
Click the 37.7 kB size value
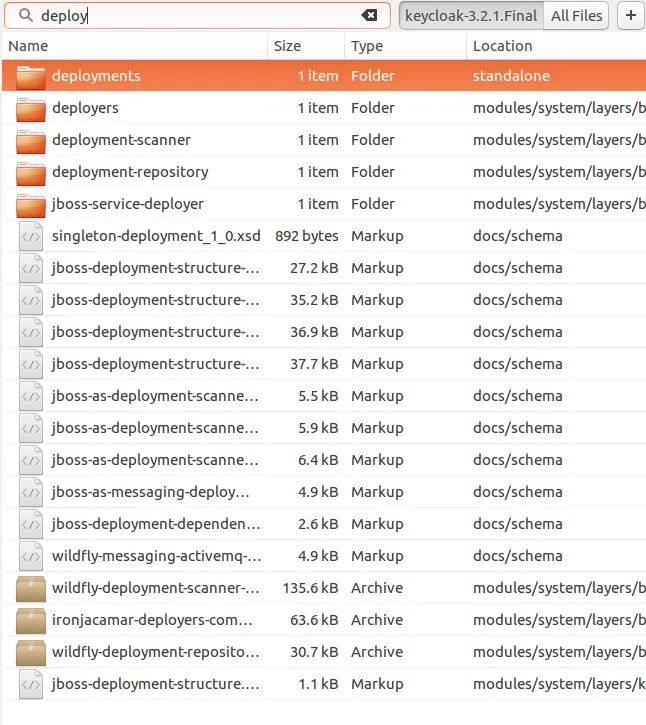pos(314,364)
